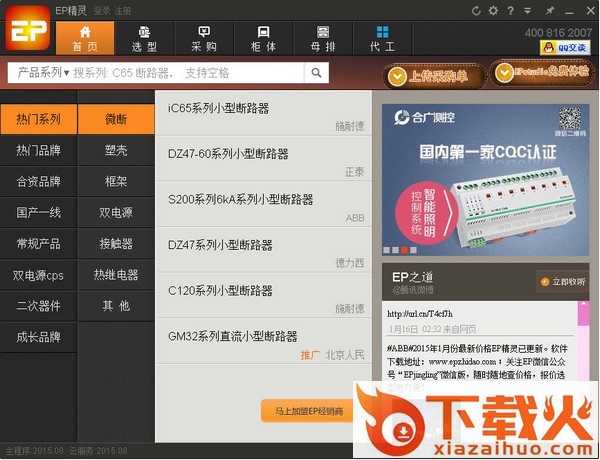Click the WeChat QR code in banner
600x460 pixels.
pyautogui.click(x=570, y=119)
